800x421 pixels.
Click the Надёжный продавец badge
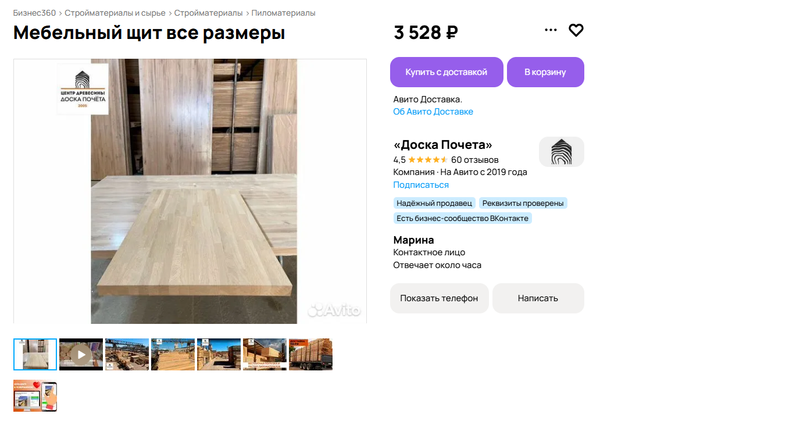point(434,203)
